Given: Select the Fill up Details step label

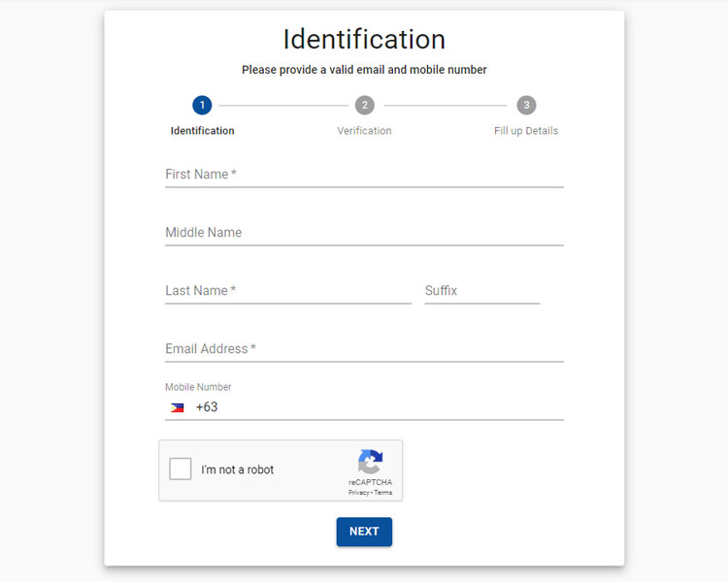Looking at the screenshot, I should point(526,131).
